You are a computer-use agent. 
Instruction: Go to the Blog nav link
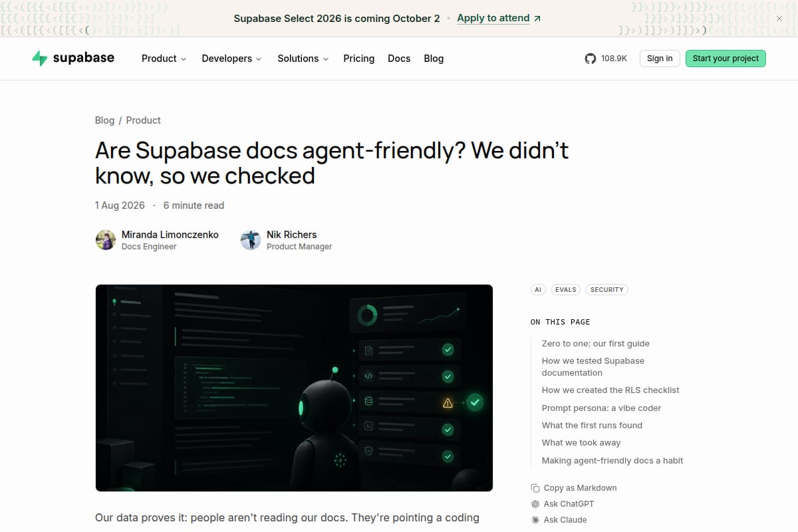(434, 59)
